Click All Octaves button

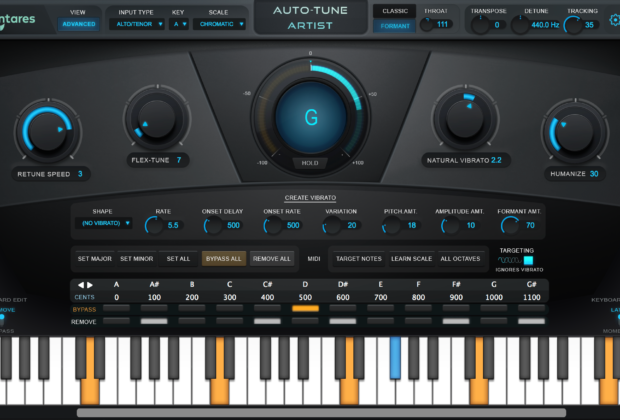[460, 259]
